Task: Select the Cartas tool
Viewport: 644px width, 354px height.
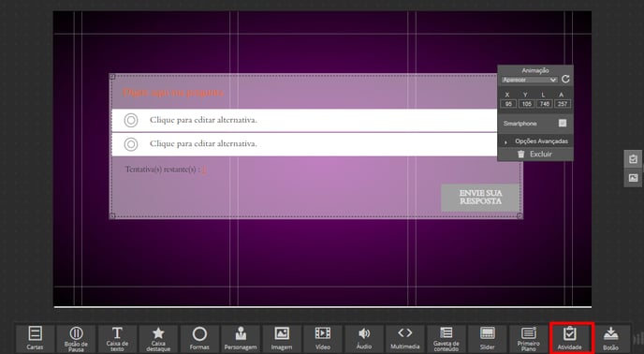Action: point(35,338)
